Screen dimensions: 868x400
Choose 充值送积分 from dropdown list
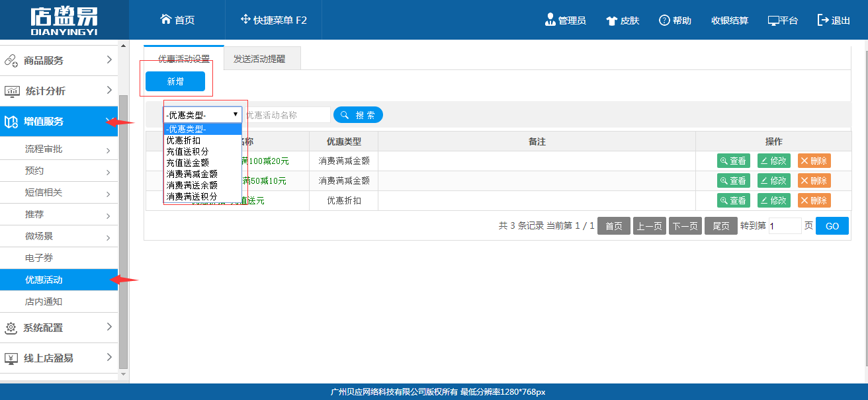click(x=202, y=151)
